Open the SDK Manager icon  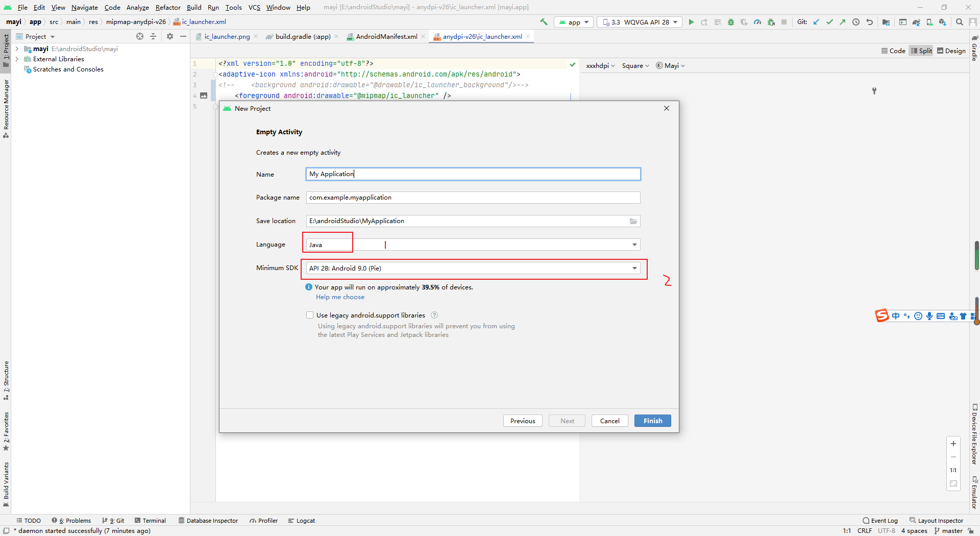pyautogui.click(x=943, y=22)
